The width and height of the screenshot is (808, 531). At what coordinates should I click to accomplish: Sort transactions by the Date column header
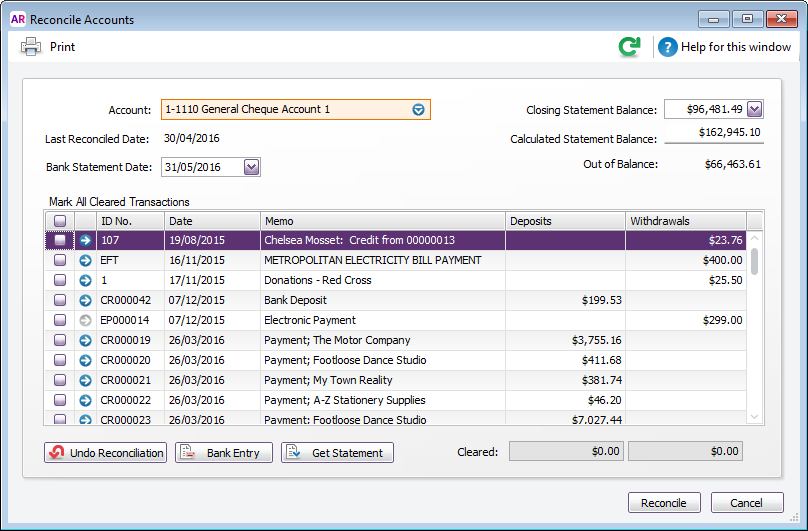212,220
